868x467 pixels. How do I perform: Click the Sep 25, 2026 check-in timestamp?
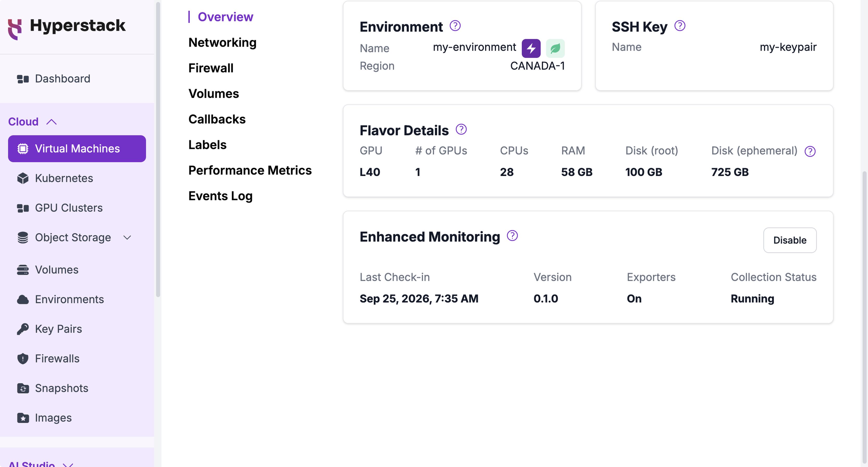(419, 299)
